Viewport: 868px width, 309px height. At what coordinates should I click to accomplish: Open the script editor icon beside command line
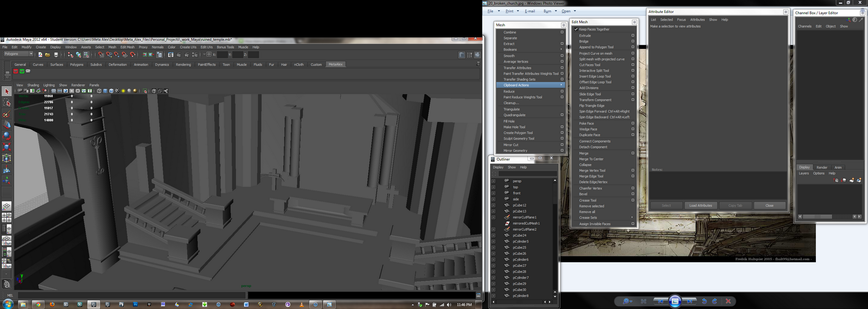pyautogui.click(x=478, y=295)
